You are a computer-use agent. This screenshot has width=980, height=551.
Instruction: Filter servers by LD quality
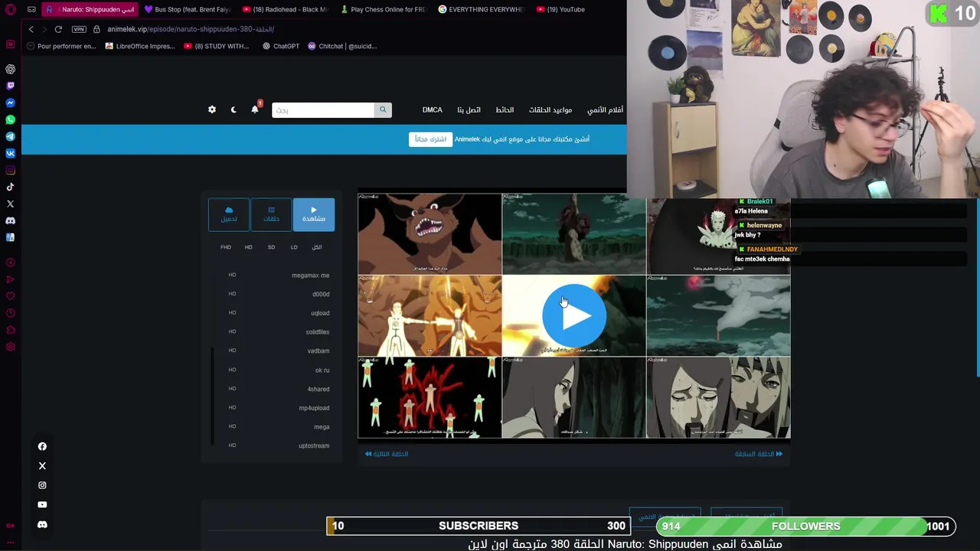pyautogui.click(x=294, y=247)
